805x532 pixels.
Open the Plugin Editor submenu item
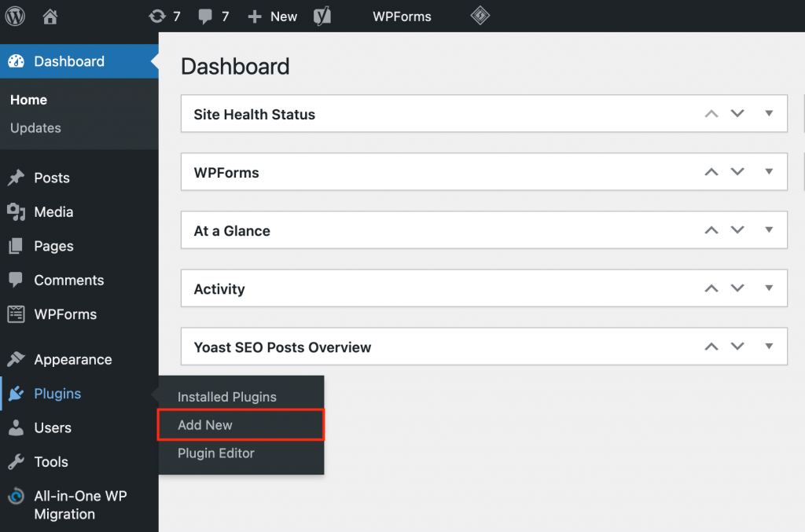point(215,453)
